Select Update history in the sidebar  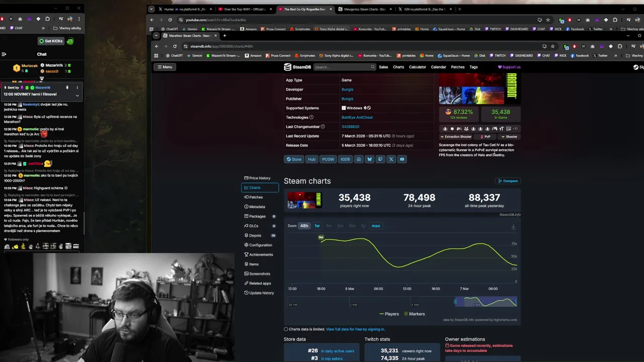click(x=260, y=293)
